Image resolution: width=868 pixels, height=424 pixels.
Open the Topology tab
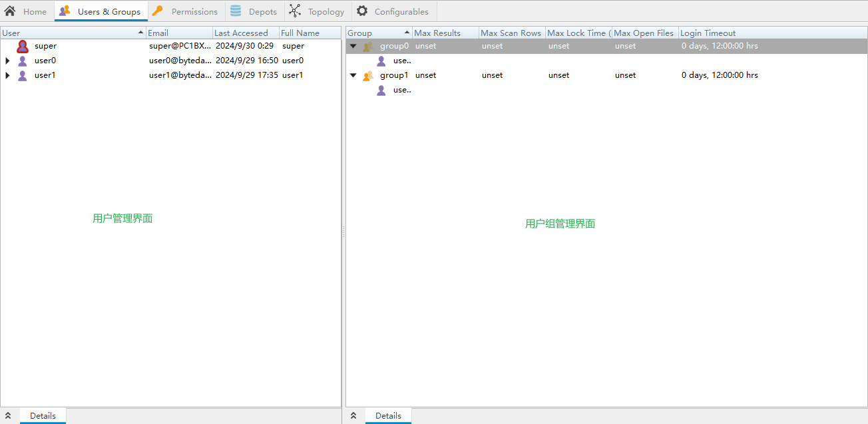318,11
